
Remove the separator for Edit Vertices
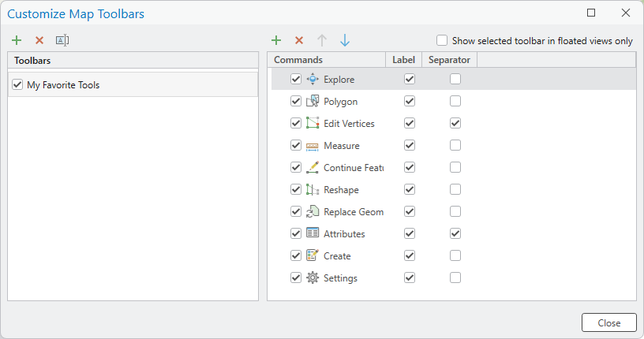[455, 123]
